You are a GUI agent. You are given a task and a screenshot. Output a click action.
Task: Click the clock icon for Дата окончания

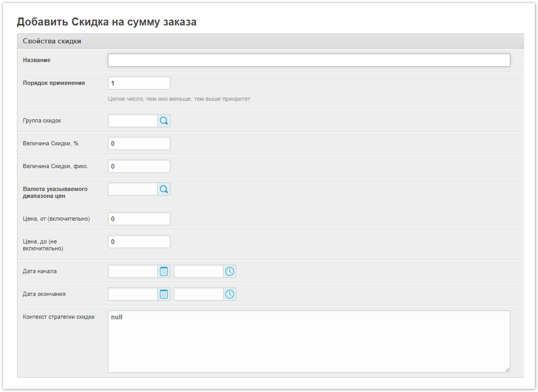click(229, 294)
